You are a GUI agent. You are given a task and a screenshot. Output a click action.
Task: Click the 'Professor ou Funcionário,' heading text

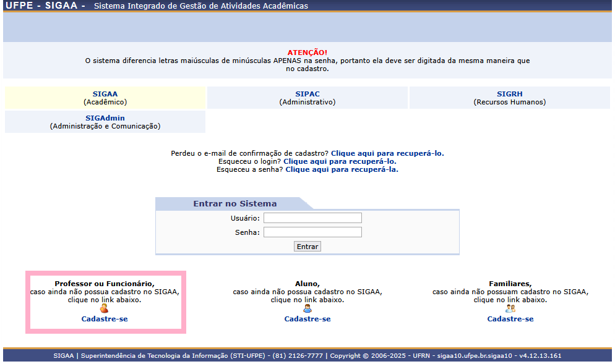click(105, 284)
